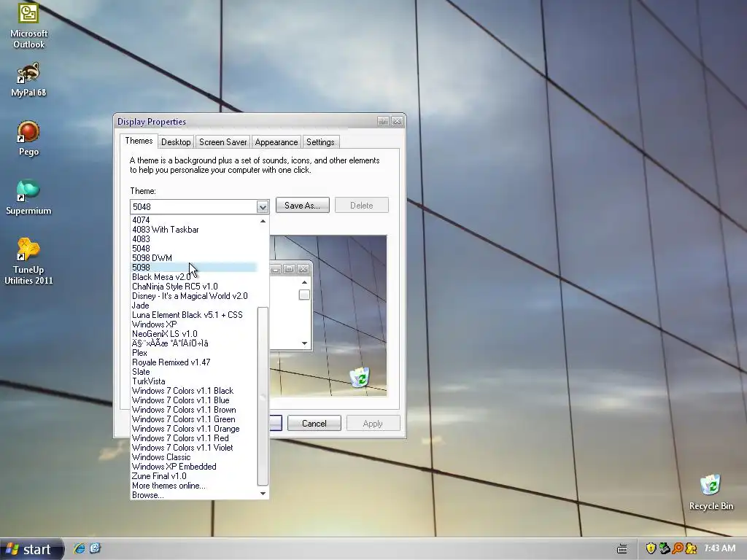Viewport: 747px width, 560px height.
Task: Choose Windows 7 Colors v1.1 Green
Action: coord(194,419)
